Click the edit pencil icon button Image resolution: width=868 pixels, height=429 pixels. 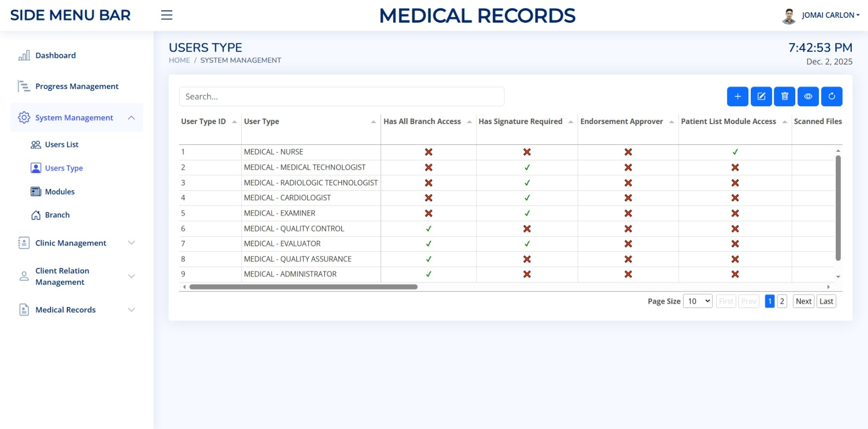pos(761,96)
